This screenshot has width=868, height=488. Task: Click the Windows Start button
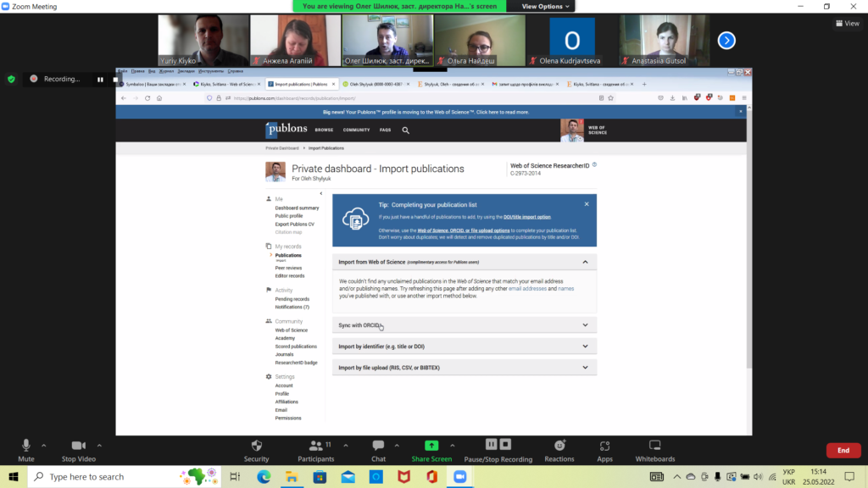point(14,476)
